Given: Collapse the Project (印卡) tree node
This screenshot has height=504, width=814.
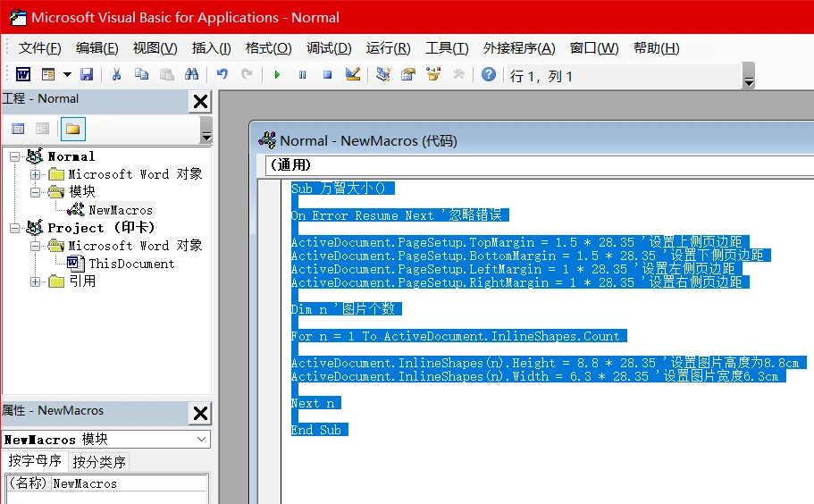Looking at the screenshot, I should coord(14,228).
